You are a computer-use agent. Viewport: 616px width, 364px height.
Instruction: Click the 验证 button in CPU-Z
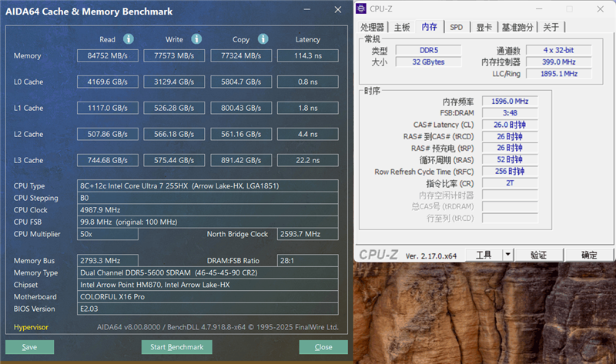(539, 255)
